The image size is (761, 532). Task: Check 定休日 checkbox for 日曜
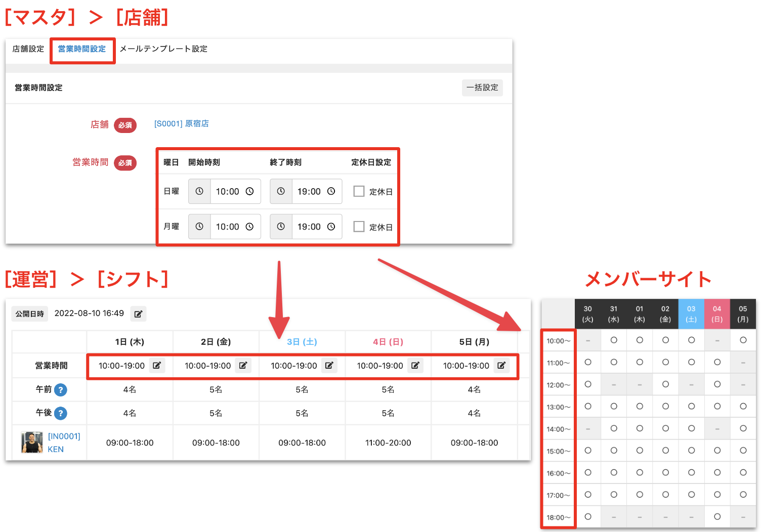pos(359,191)
